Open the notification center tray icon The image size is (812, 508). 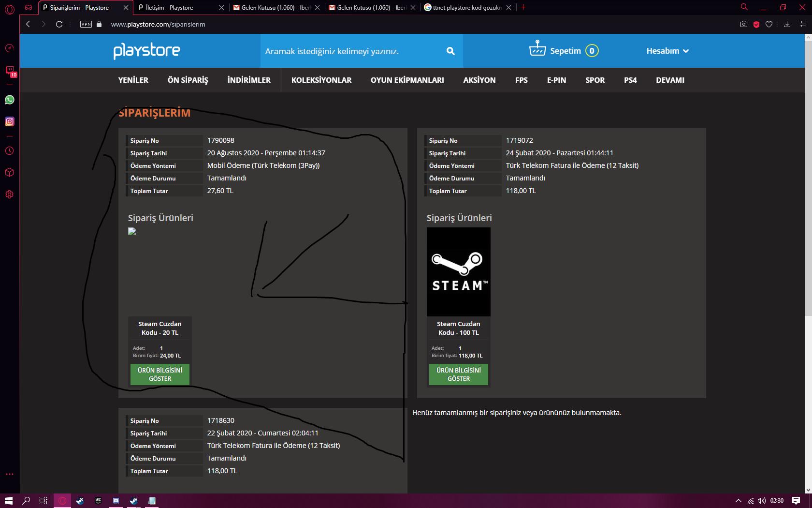pos(796,501)
